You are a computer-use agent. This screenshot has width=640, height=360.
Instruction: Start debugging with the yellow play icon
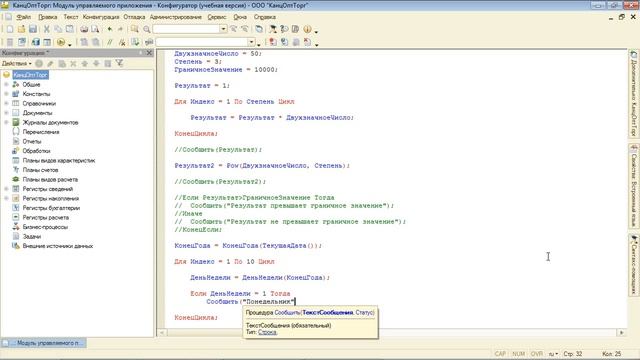tap(61, 42)
